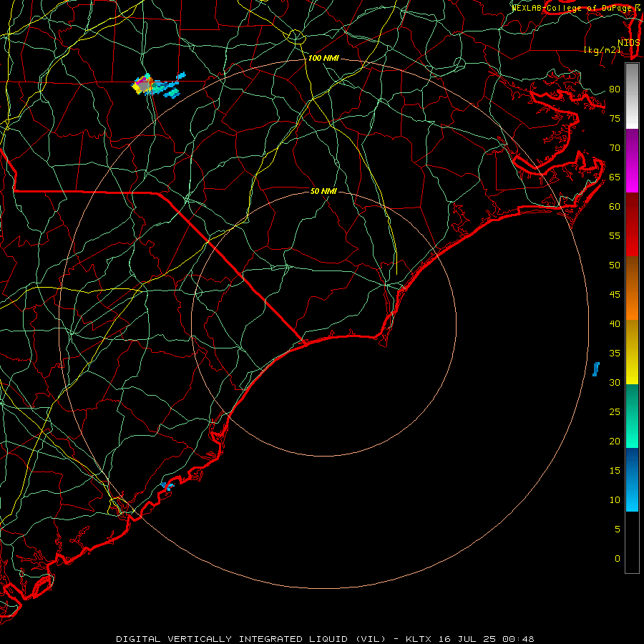Click the 35 value on the scale
644x644 pixels.
[615, 353]
